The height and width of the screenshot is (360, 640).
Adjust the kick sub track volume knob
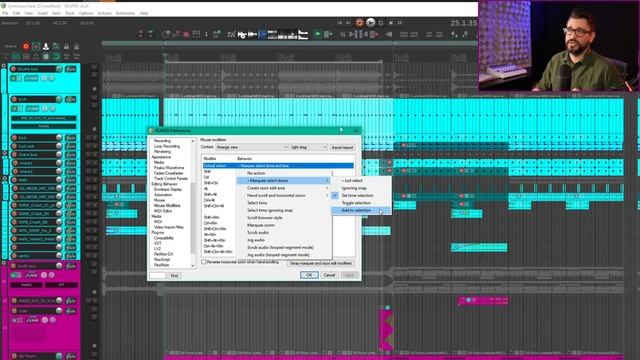pos(59,146)
